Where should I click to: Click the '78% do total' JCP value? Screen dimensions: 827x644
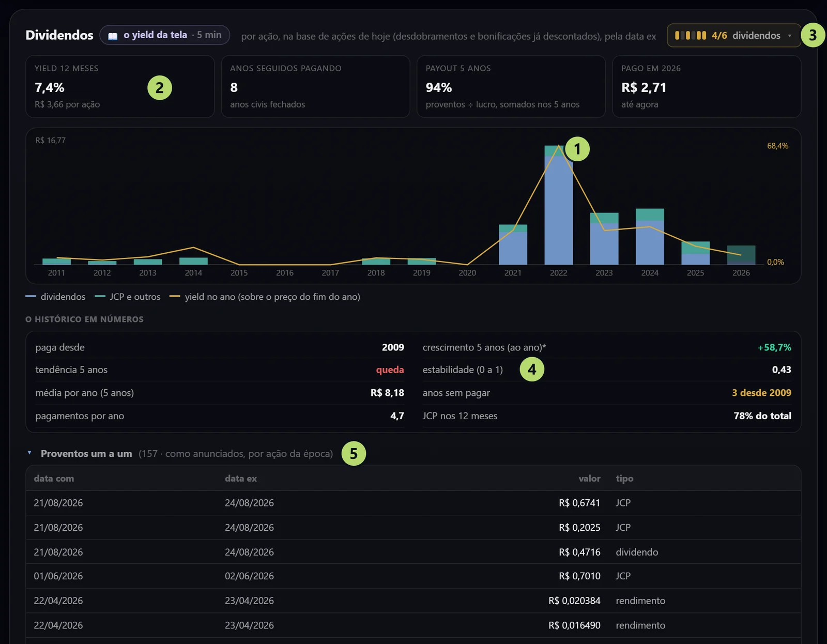click(762, 416)
